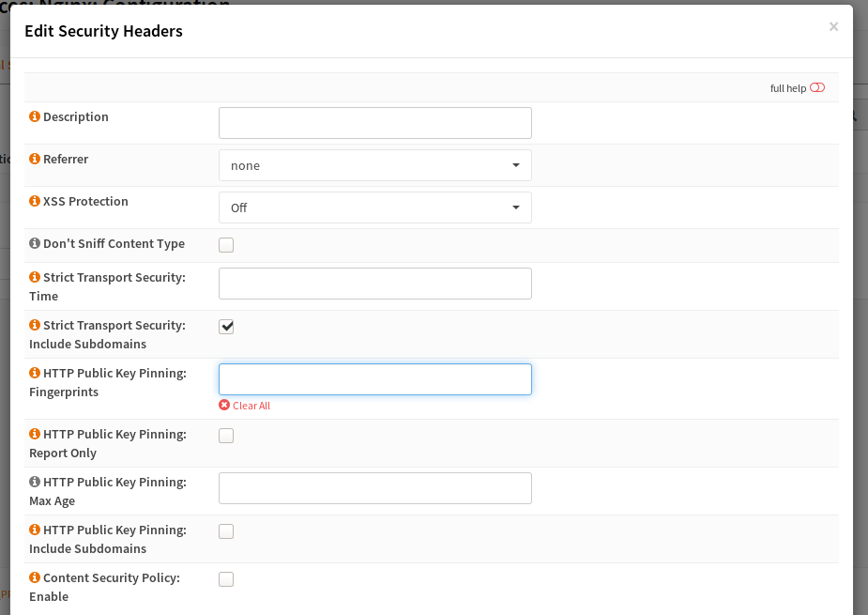The height and width of the screenshot is (615, 868).
Task: Click the info icon beside Referrer
Action: pos(35,159)
